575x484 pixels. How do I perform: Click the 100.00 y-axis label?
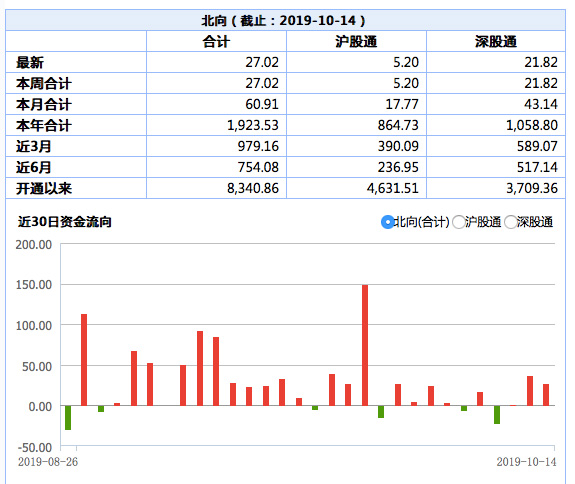pos(34,326)
